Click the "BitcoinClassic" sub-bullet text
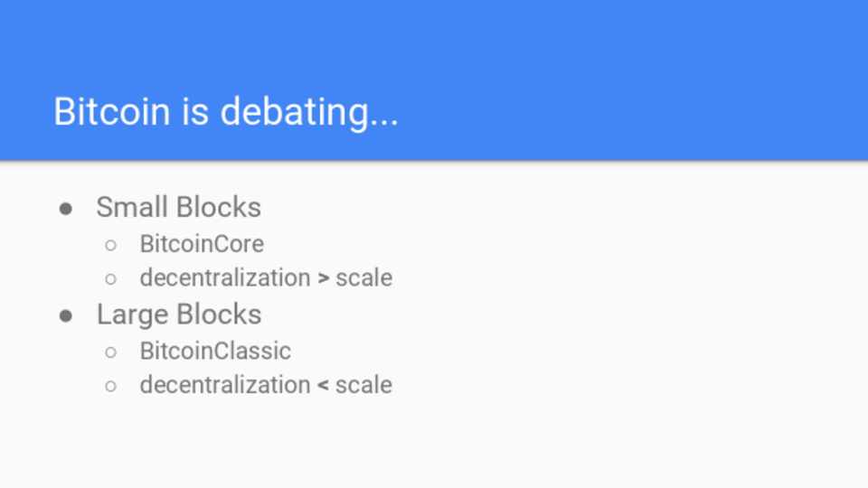Viewport: 868px width, 488px height. (x=215, y=351)
